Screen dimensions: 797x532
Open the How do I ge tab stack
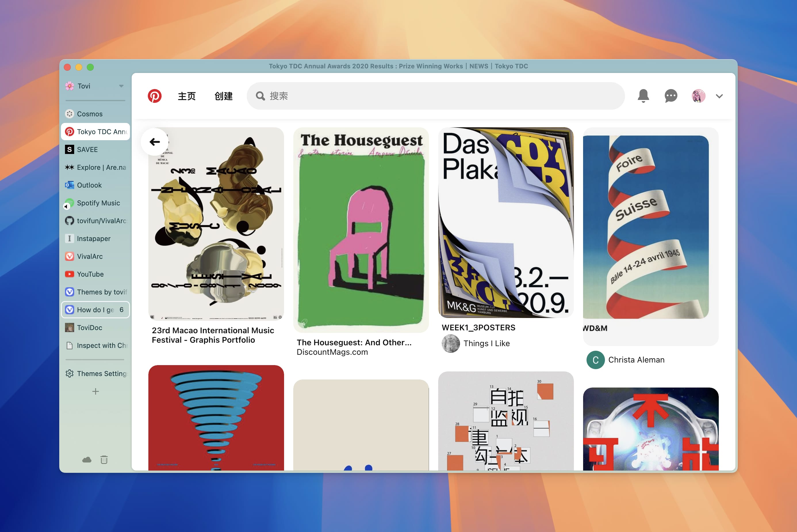click(95, 310)
